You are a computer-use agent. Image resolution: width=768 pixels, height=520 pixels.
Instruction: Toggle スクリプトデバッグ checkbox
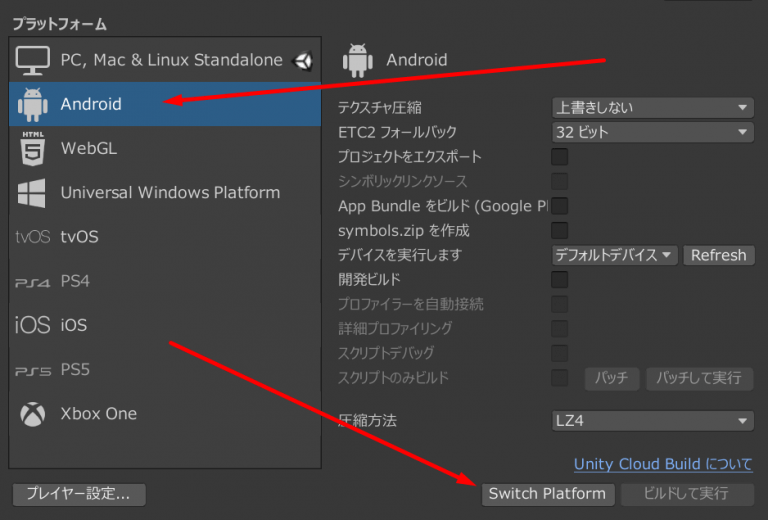click(559, 353)
